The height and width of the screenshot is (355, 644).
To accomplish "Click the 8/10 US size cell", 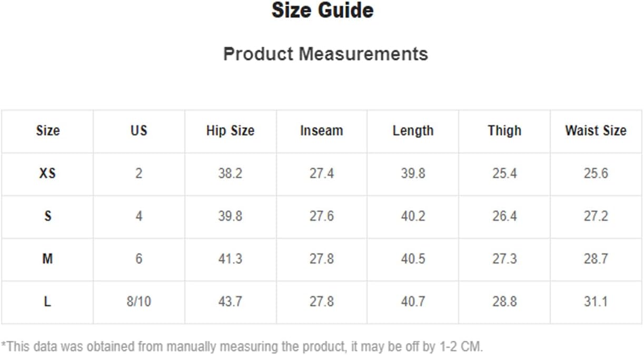I will pos(139,302).
